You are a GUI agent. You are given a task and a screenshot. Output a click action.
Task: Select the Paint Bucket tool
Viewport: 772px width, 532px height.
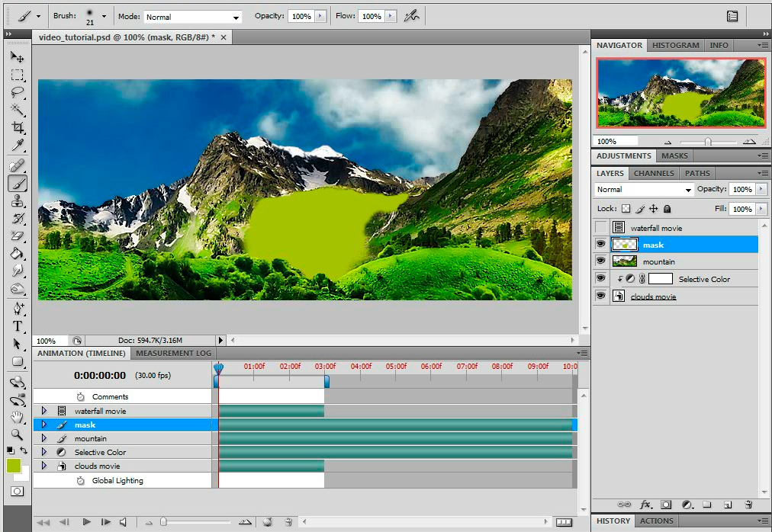click(18, 254)
